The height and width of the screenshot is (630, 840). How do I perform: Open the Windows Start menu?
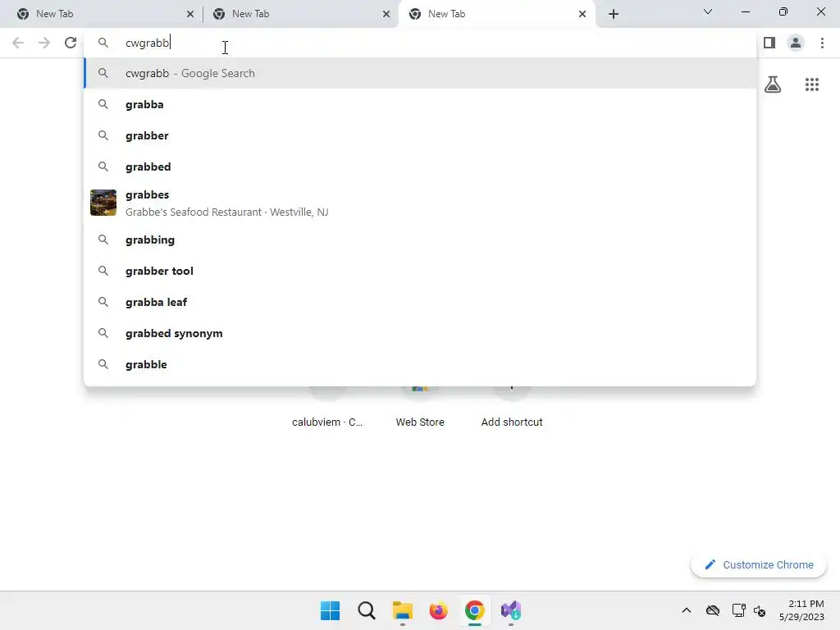330,610
